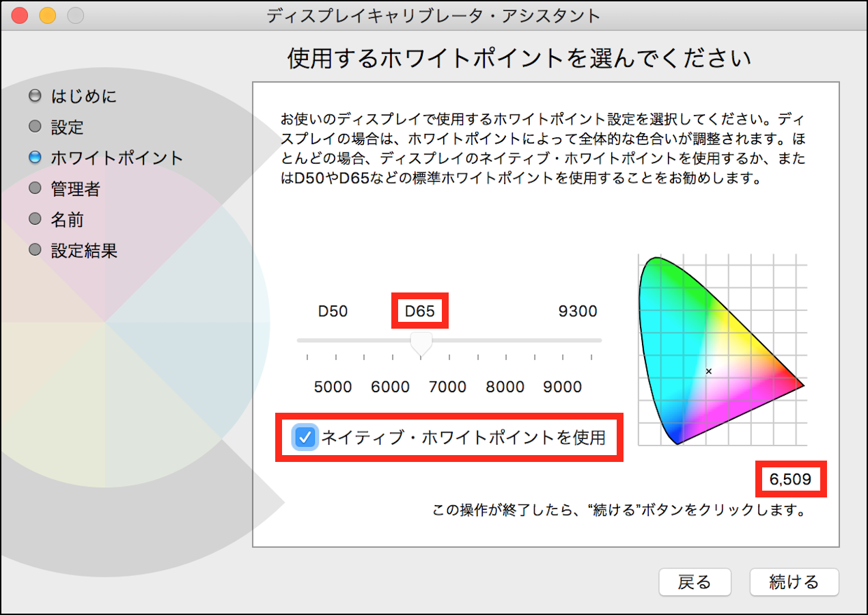
Task: Click the 7000 tick label
Action: click(x=448, y=387)
